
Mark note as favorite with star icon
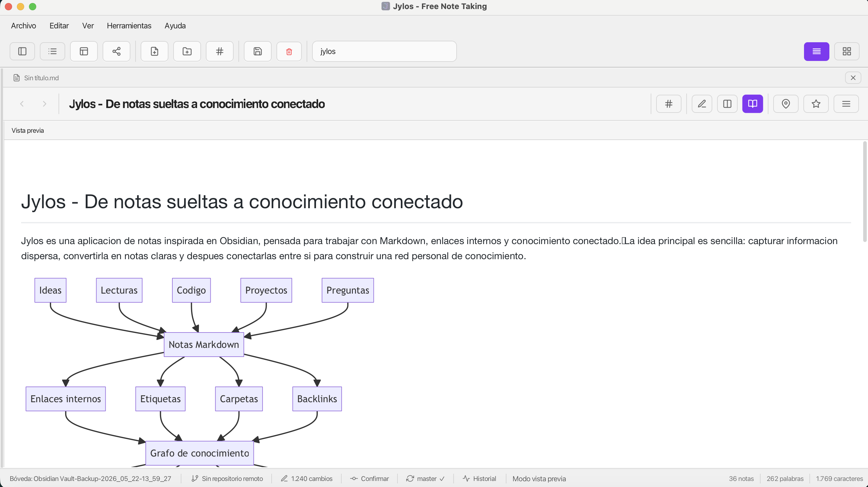coord(816,104)
